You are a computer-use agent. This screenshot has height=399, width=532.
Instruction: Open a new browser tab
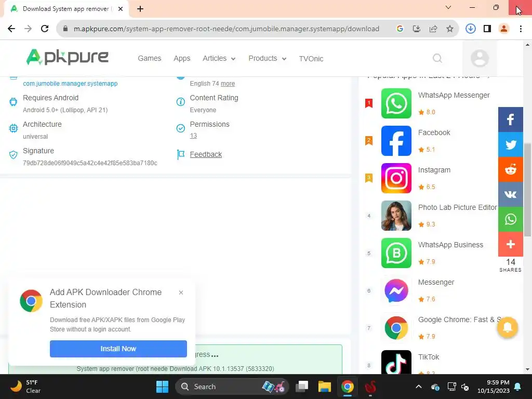140,9
